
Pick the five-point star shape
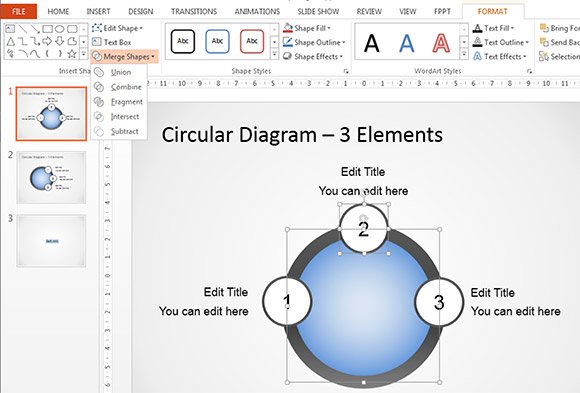(72, 54)
